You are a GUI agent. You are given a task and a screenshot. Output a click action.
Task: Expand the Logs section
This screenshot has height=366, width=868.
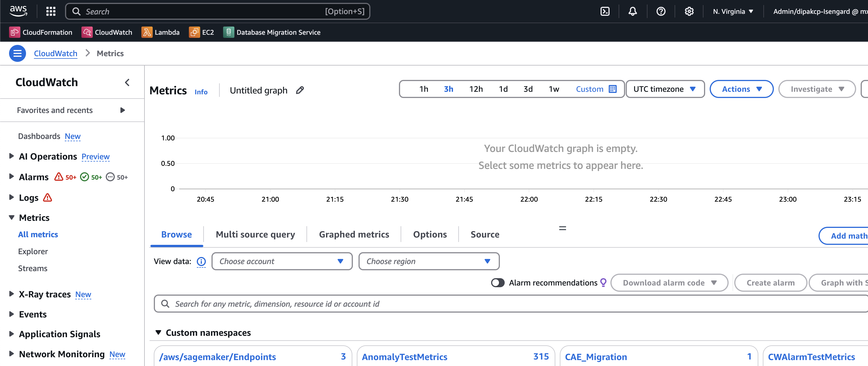pyautogui.click(x=12, y=197)
